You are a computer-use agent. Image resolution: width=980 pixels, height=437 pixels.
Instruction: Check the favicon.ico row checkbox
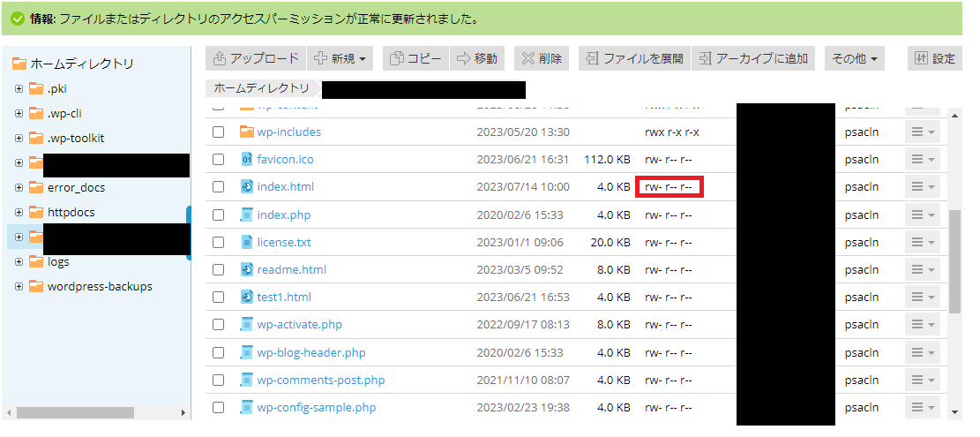[218, 160]
